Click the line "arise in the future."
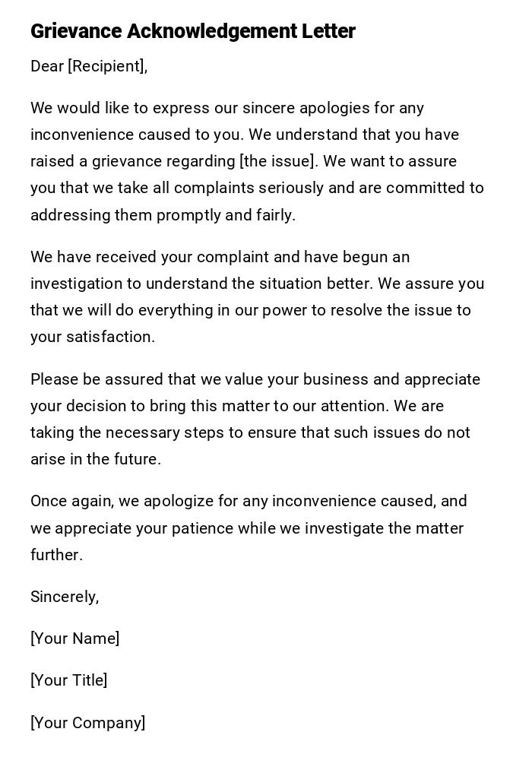 click(x=96, y=460)
